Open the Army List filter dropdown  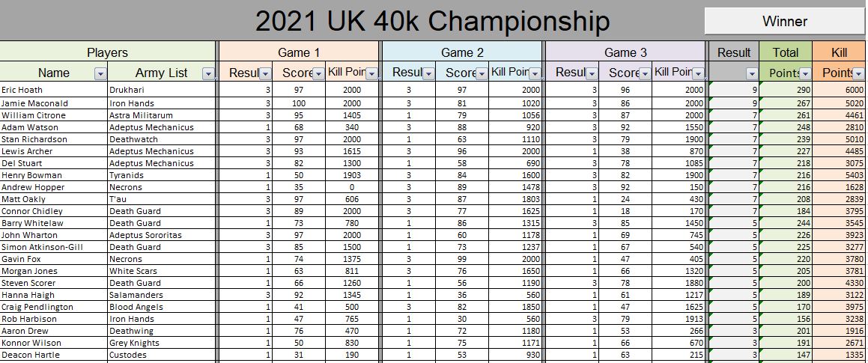[x=208, y=73]
